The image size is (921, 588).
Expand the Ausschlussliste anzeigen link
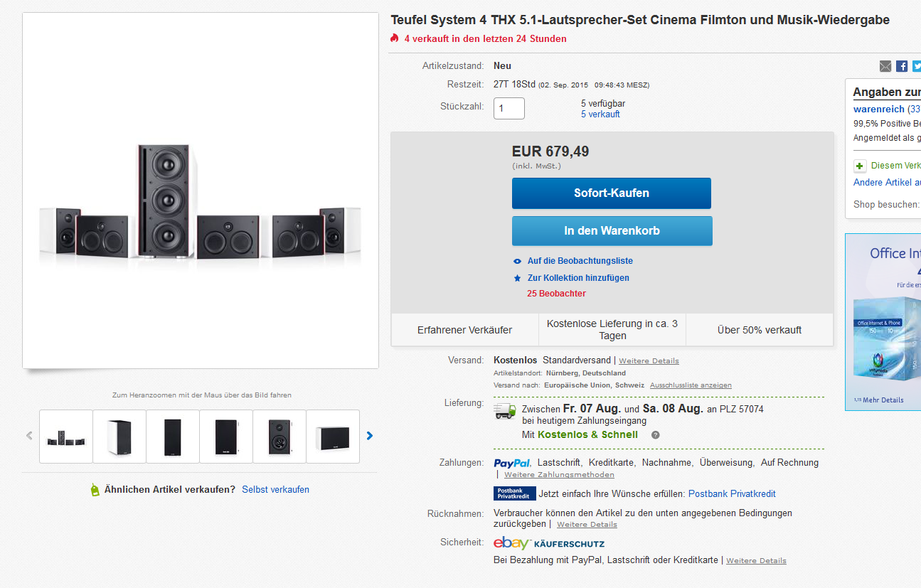click(x=691, y=385)
